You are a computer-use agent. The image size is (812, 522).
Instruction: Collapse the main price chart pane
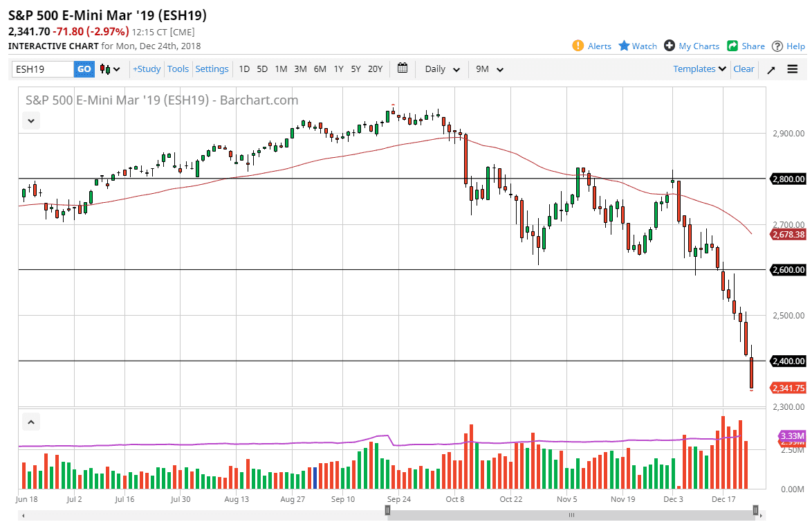point(31,120)
